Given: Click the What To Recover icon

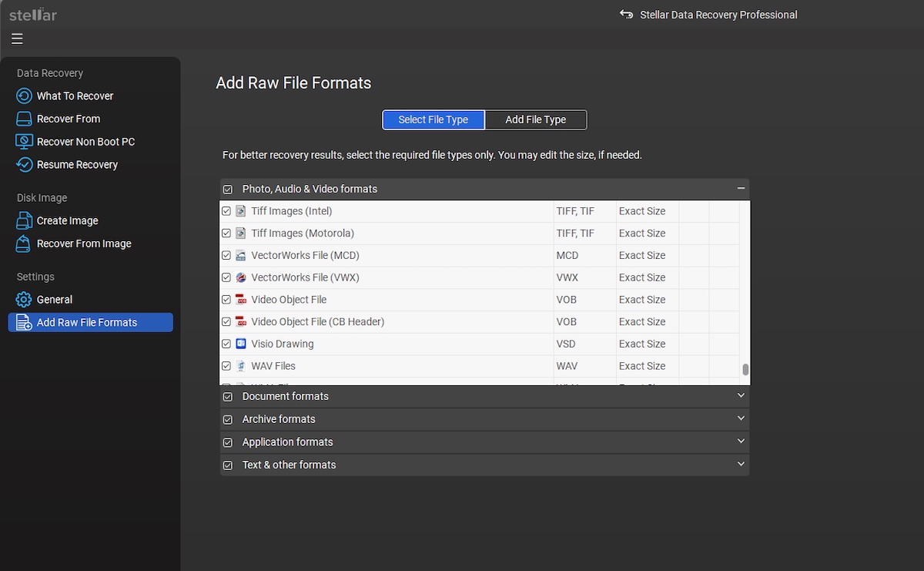Looking at the screenshot, I should point(24,96).
